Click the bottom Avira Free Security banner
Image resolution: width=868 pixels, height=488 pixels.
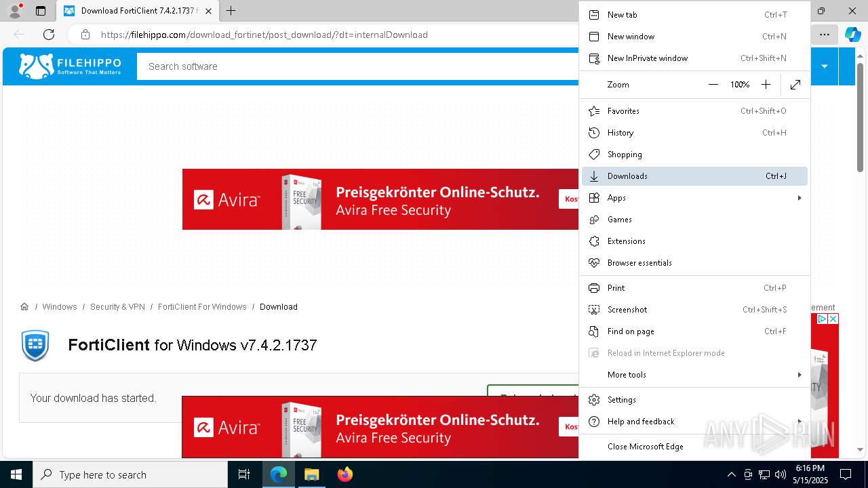pos(380,427)
